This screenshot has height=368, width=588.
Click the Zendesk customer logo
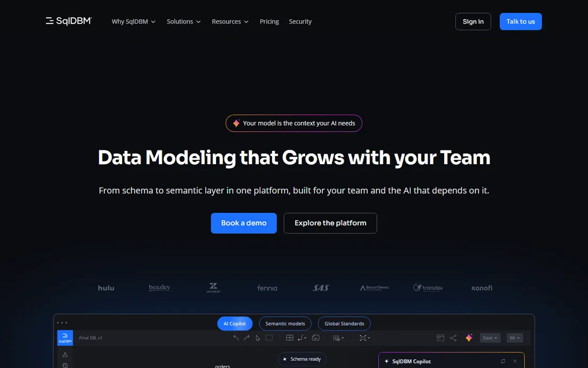(213, 288)
